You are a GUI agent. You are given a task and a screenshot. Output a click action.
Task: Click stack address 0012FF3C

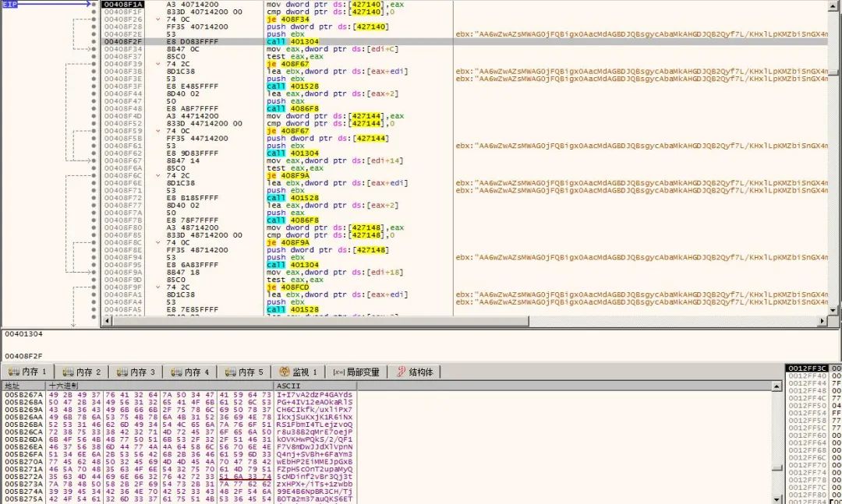click(x=806, y=368)
